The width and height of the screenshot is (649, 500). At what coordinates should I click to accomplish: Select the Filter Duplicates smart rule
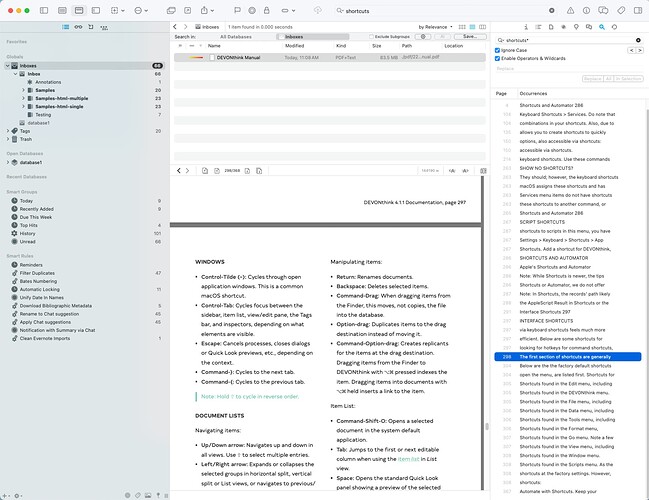point(39,272)
